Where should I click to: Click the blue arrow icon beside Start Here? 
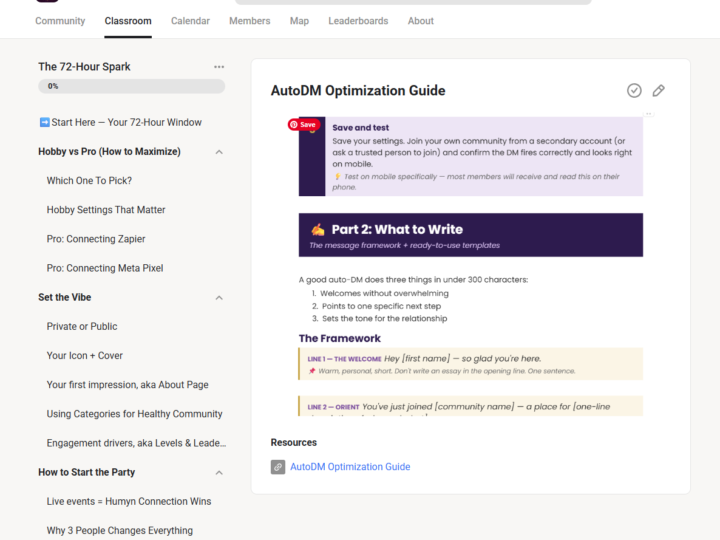[x=45, y=122]
